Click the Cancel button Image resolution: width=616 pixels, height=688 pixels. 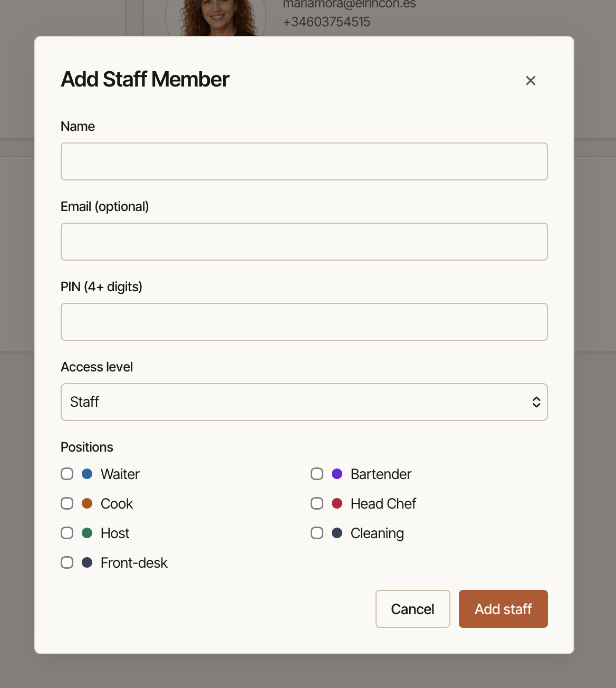click(413, 609)
